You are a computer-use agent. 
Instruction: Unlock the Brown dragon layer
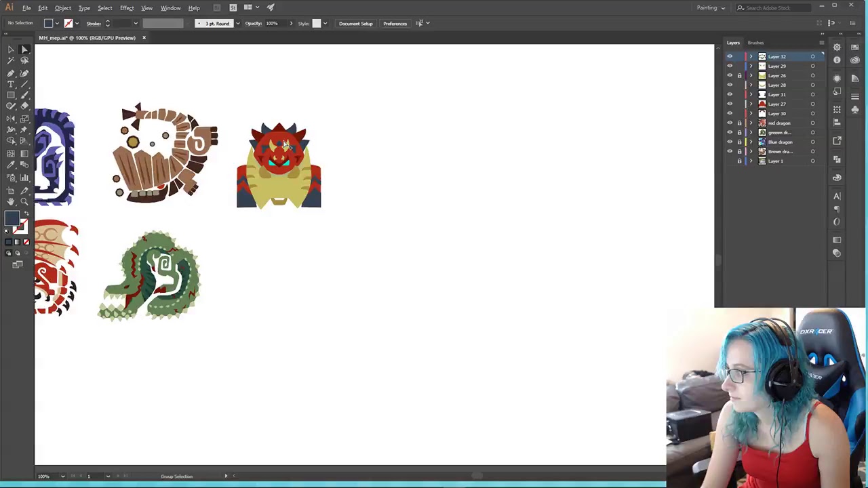point(739,151)
